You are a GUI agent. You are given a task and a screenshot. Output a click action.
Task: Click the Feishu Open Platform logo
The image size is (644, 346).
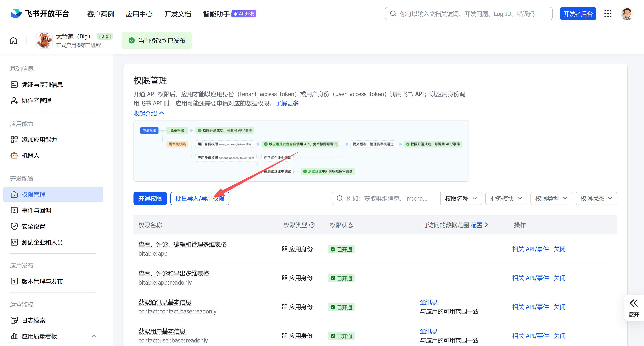click(x=40, y=13)
